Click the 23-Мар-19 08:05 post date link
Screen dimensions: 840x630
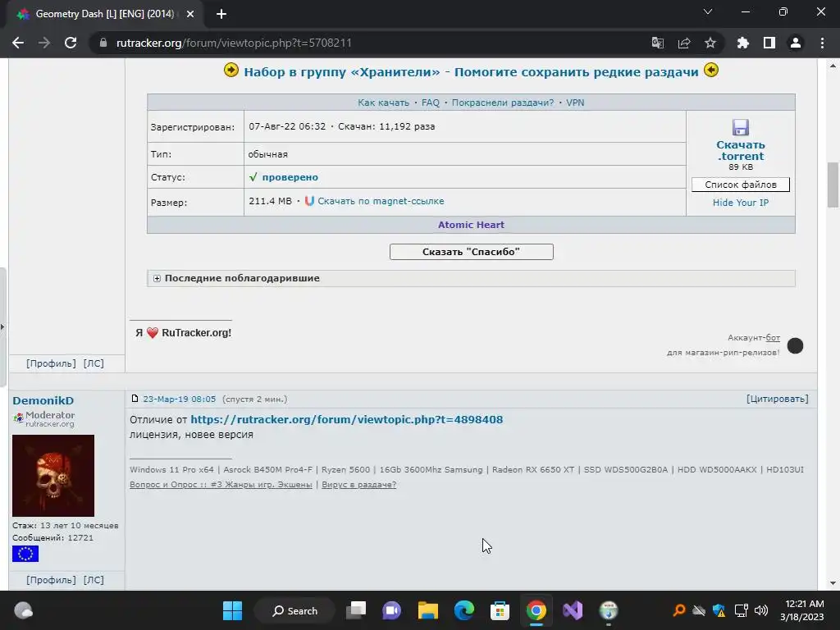pyautogui.click(x=180, y=399)
